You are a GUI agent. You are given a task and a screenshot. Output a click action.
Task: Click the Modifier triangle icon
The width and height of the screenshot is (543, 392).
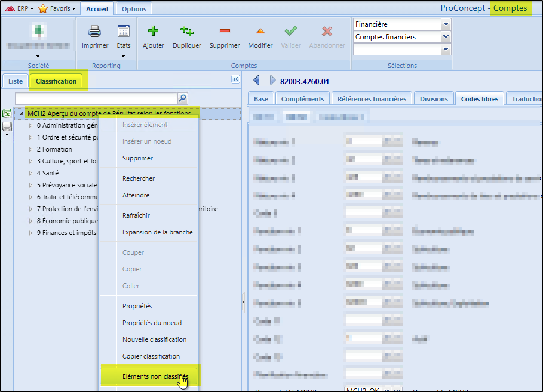click(x=260, y=32)
